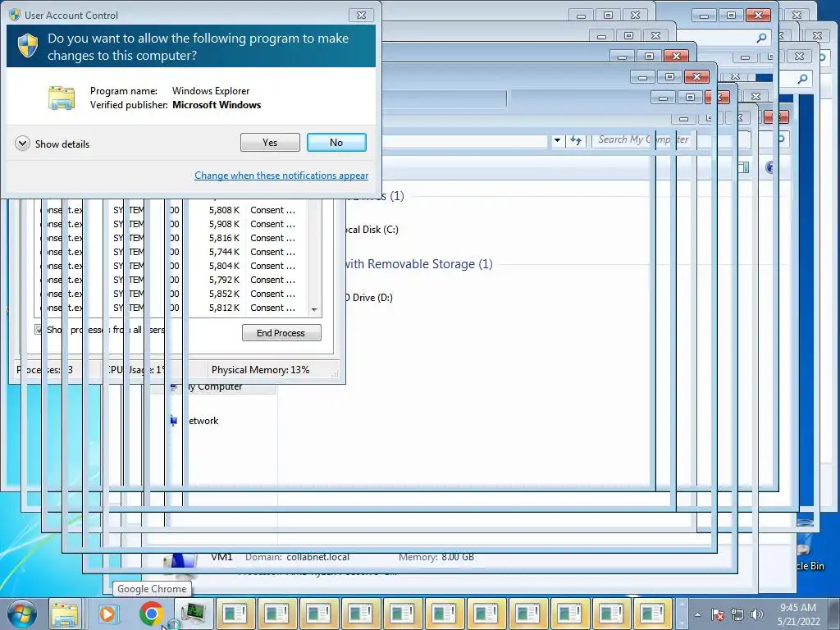Click the taskbar clock showing 9:45 AM
Screen dimensions: 840x630
point(798,614)
